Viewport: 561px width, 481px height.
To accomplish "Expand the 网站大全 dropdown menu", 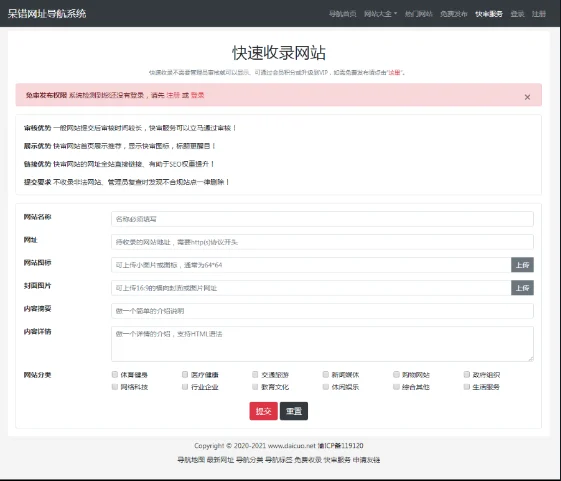I will click(x=380, y=14).
